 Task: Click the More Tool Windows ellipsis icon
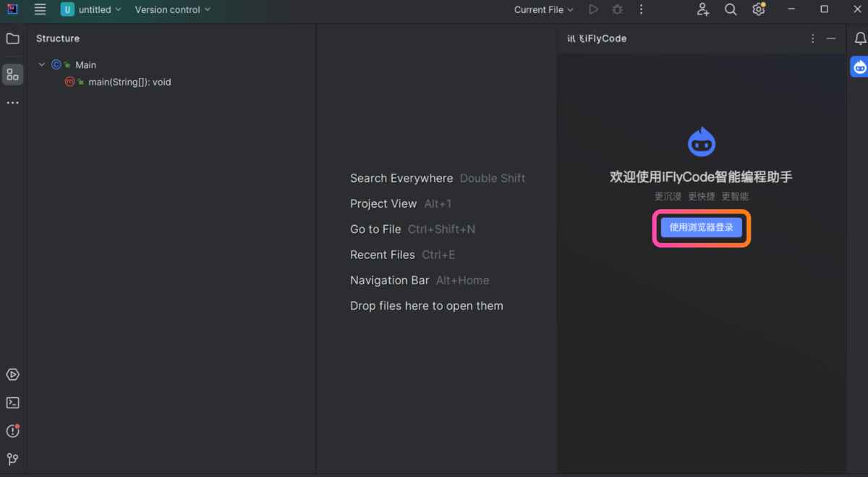[x=12, y=102]
